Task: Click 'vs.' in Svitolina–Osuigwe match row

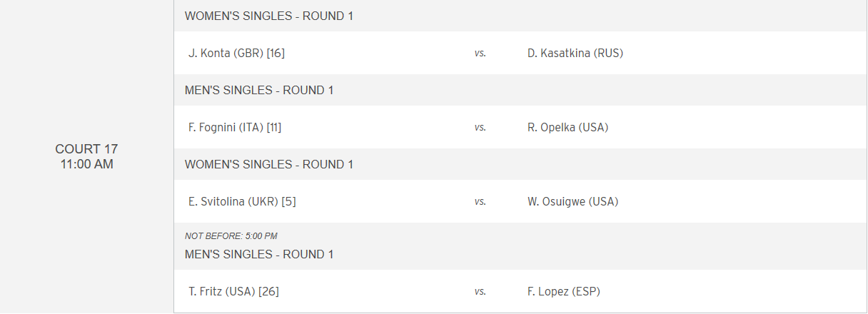Action: point(480,201)
